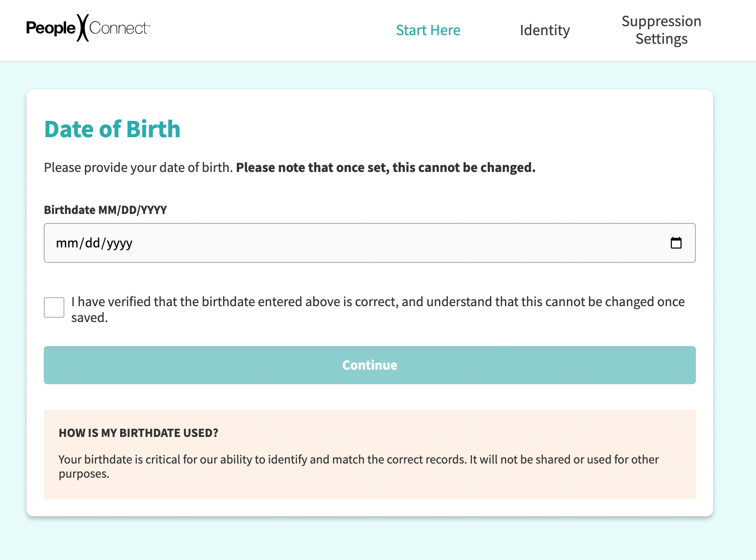Open the Identity tab

[544, 30]
